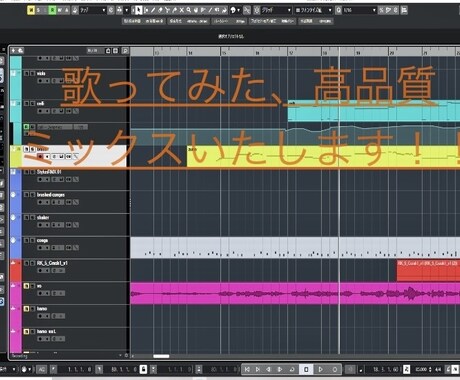Screen dimensions: 460x380
Task: Select the hamo sol track name
Action: (46, 331)
